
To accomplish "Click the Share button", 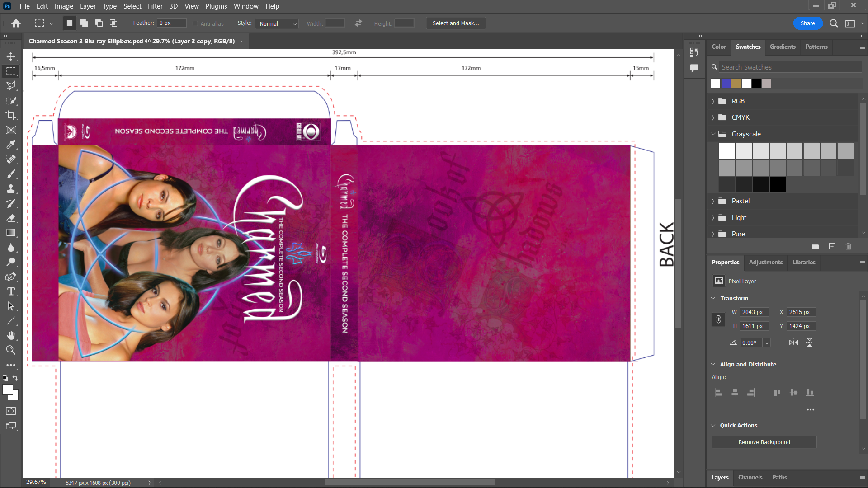I will pos(808,23).
